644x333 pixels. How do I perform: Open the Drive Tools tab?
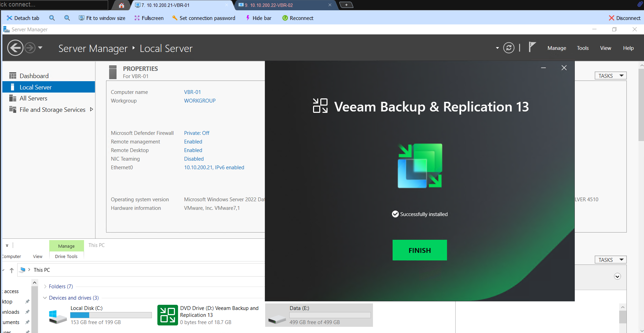(66, 257)
